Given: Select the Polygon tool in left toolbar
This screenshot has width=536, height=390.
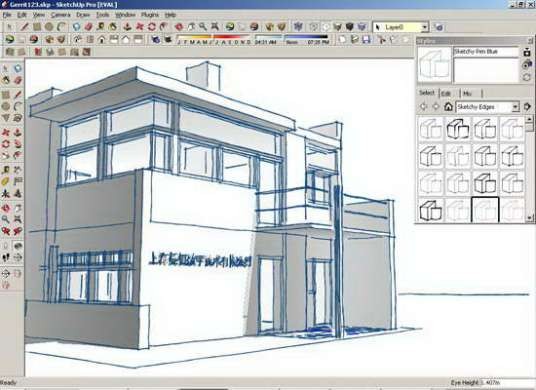Looking at the screenshot, I should point(5,118).
